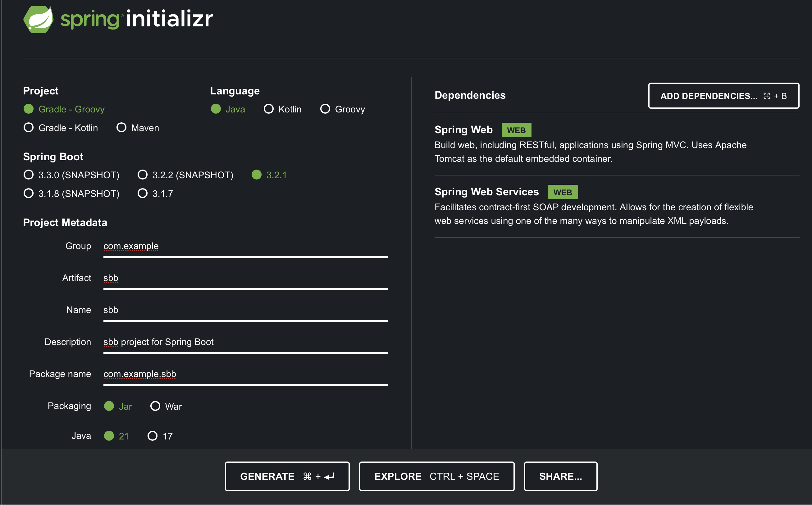Click the WEB tag next to Spring Web
This screenshot has width=812, height=505.
tap(516, 130)
